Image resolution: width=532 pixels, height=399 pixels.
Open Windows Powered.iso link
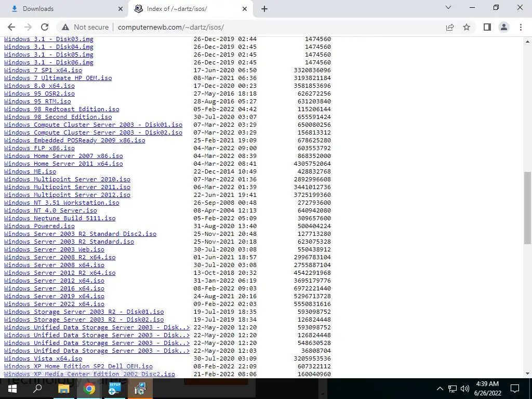pos(39,227)
